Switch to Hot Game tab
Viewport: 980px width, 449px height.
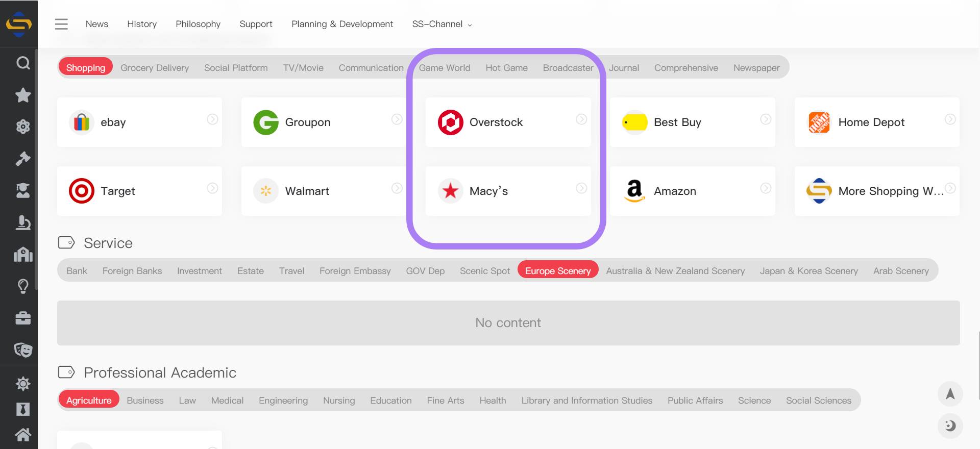(507, 68)
